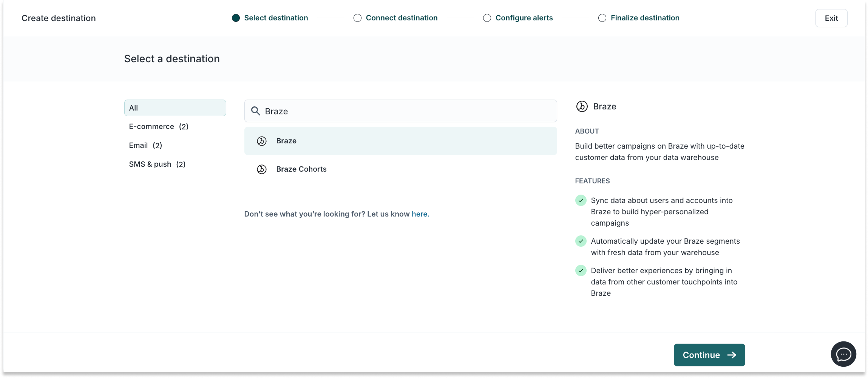Filter by E-commerce category
The width and height of the screenshot is (868, 378).
point(159,127)
